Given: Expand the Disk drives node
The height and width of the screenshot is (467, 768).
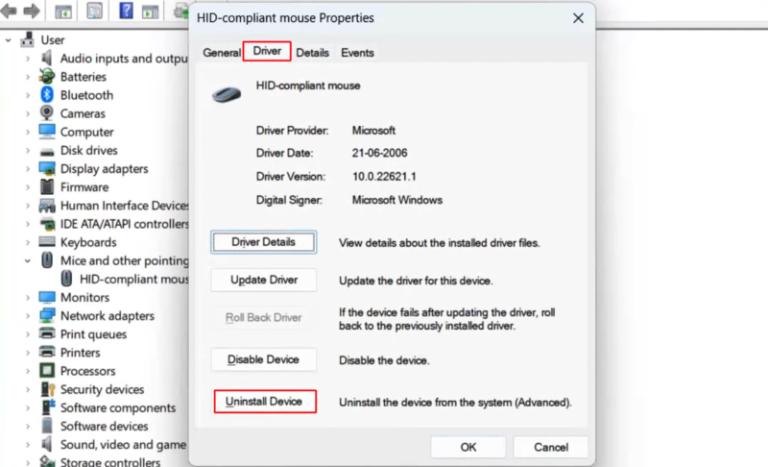Looking at the screenshot, I should (x=27, y=151).
